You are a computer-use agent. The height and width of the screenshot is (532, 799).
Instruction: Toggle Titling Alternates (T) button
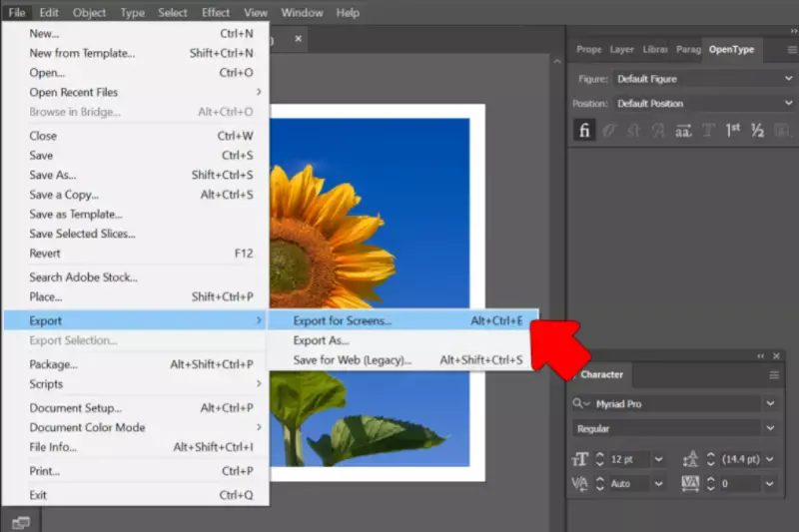pyautogui.click(x=708, y=131)
